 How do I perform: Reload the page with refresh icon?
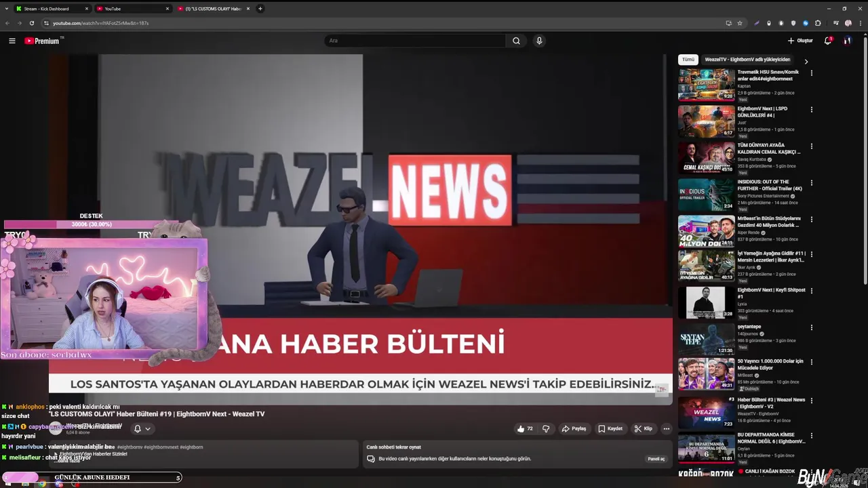(x=32, y=23)
